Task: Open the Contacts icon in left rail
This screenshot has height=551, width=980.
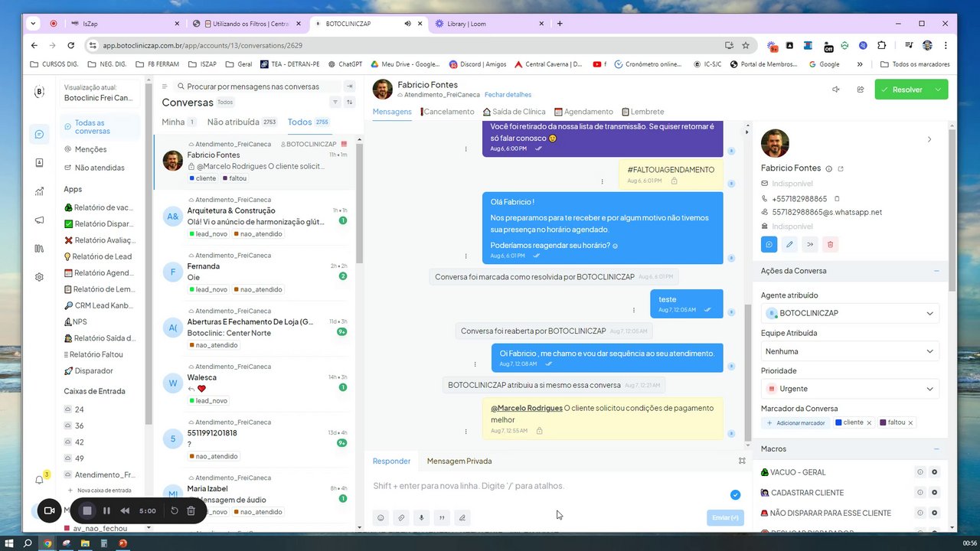Action: click(39, 163)
